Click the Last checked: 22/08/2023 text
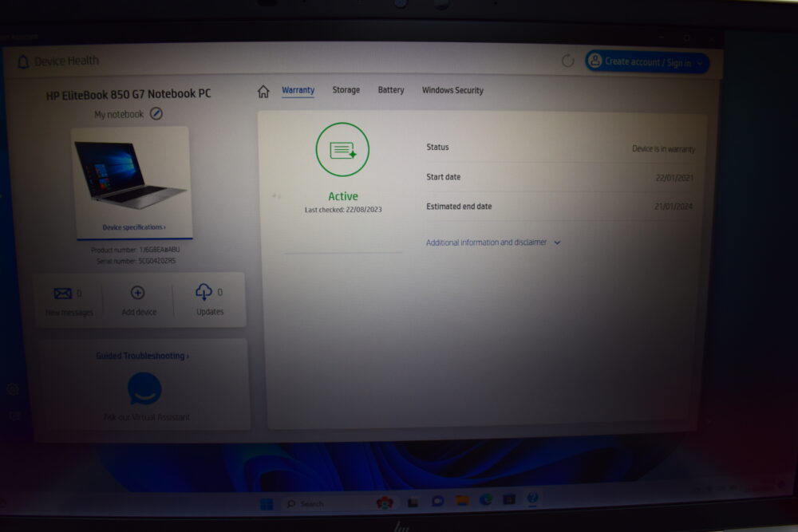The width and height of the screenshot is (798, 532). [343, 210]
